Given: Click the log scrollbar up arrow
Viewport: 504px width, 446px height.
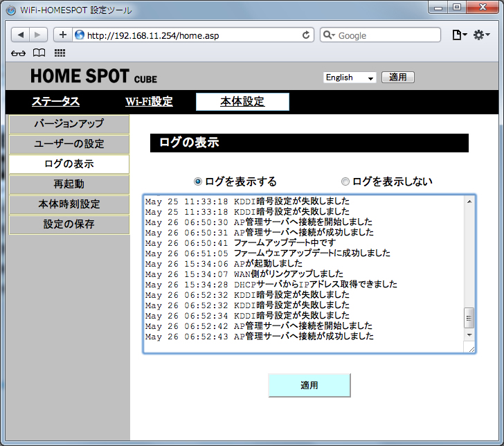Looking at the screenshot, I should pos(469,202).
